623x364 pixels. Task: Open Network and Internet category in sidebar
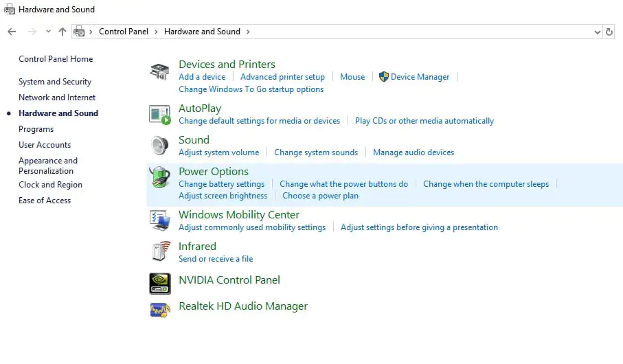click(x=57, y=98)
